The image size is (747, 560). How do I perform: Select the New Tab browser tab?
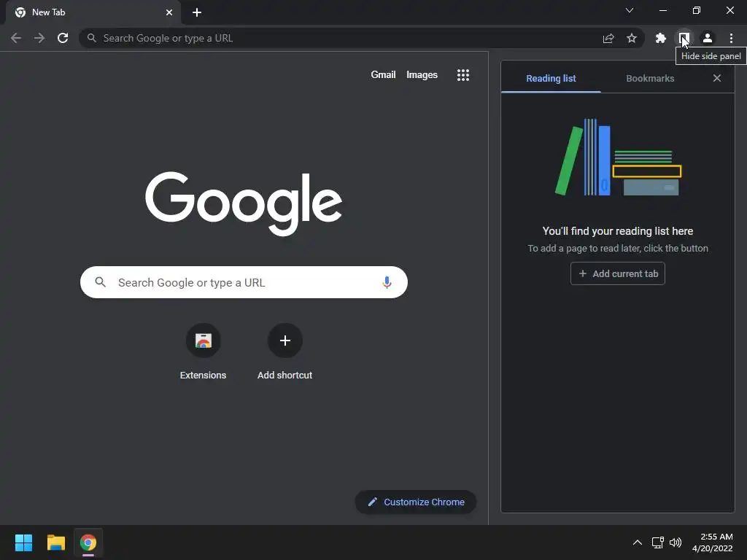click(x=93, y=12)
